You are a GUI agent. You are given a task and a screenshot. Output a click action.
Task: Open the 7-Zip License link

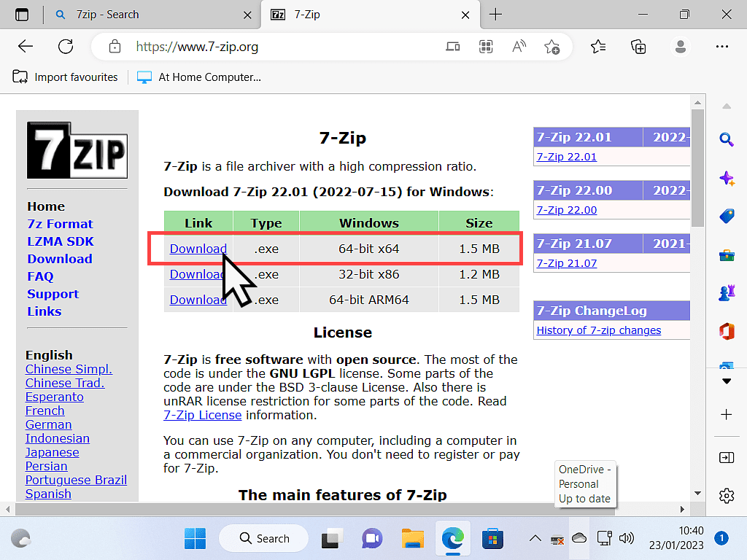click(x=203, y=415)
